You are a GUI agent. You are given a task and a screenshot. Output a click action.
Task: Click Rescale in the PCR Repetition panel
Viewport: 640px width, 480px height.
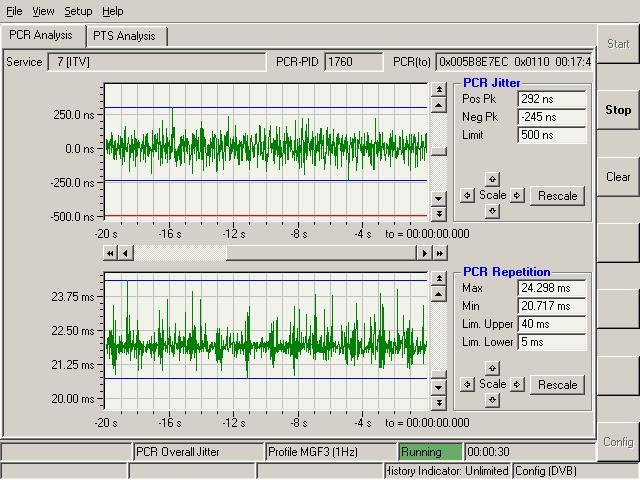coord(557,385)
